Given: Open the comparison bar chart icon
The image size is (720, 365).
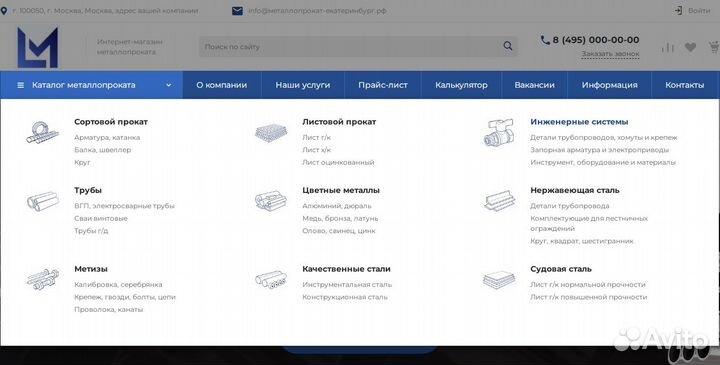Looking at the screenshot, I should click(x=668, y=47).
